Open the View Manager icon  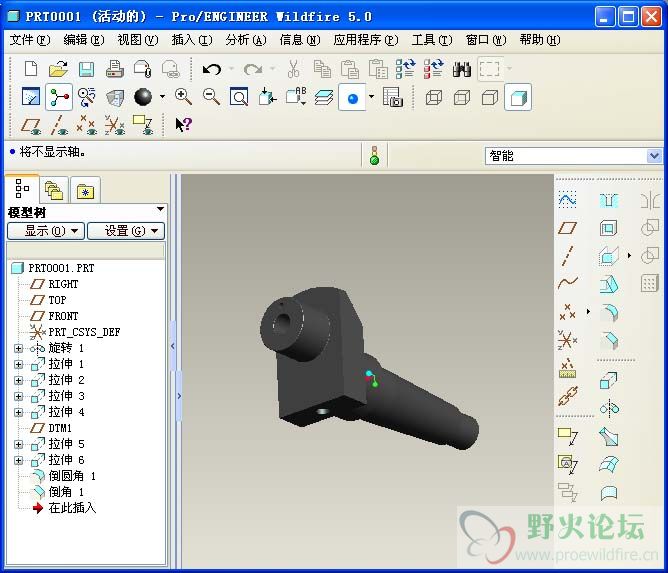click(393, 97)
